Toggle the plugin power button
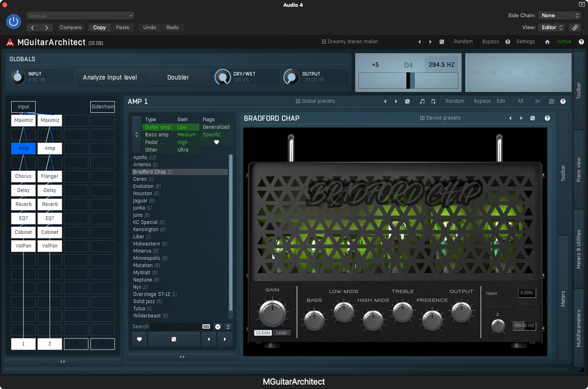This screenshot has width=588, height=389. pyautogui.click(x=14, y=22)
